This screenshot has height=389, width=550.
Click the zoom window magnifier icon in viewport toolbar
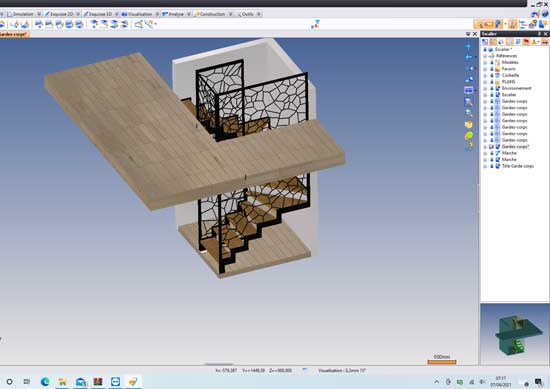click(x=468, y=102)
